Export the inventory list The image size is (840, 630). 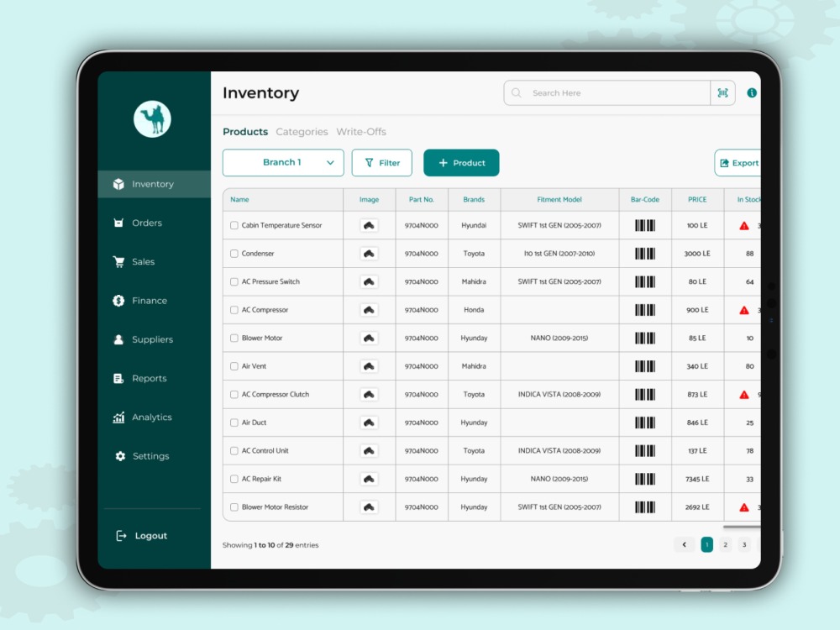pyautogui.click(x=738, y=163)
